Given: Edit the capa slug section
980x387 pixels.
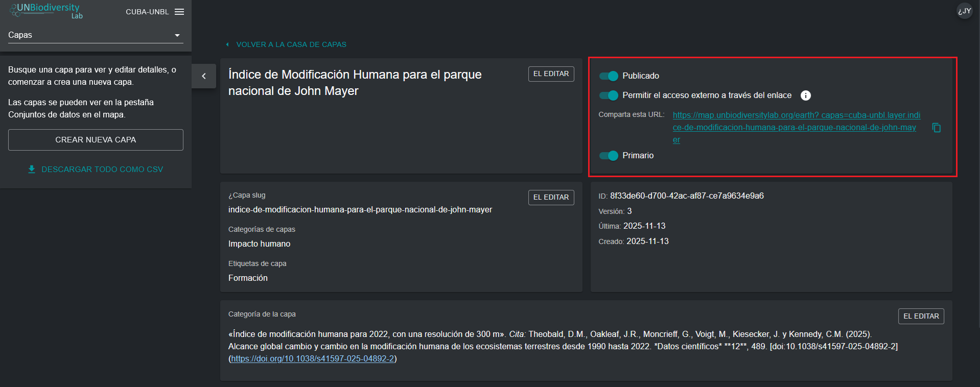Looking at the screenshot, I should 551,197.
